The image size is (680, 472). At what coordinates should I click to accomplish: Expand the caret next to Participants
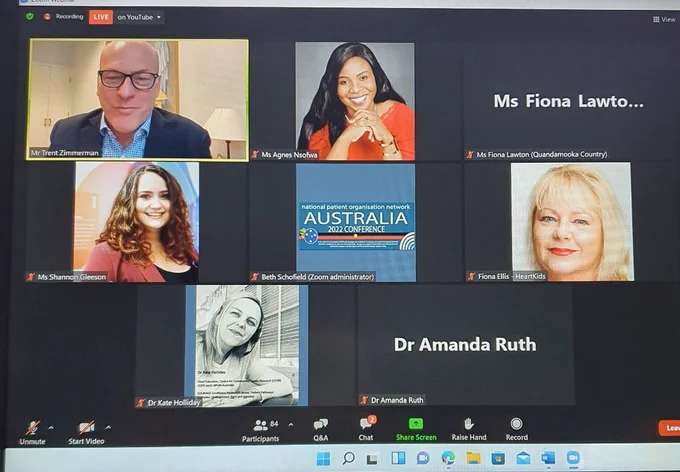click(x=291, y=424)
